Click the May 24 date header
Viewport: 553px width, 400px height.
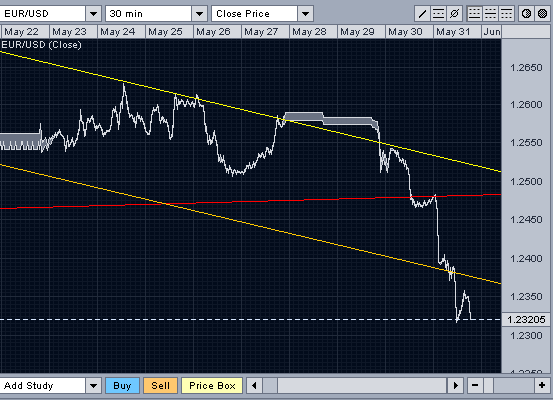[121, 32]
